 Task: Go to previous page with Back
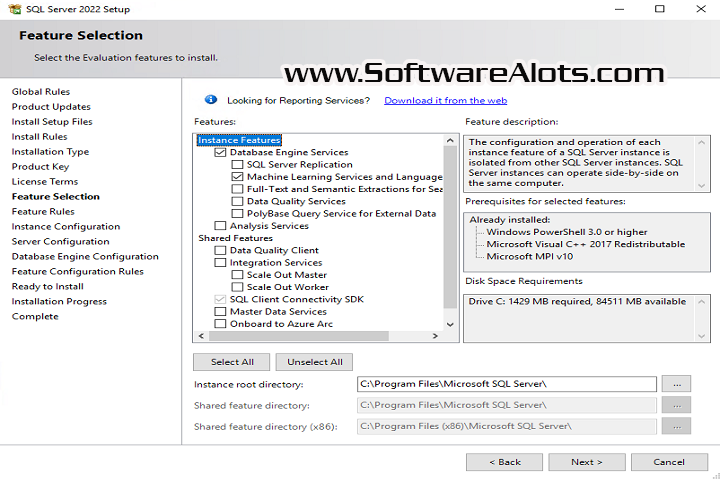click(x=504, y=462)
